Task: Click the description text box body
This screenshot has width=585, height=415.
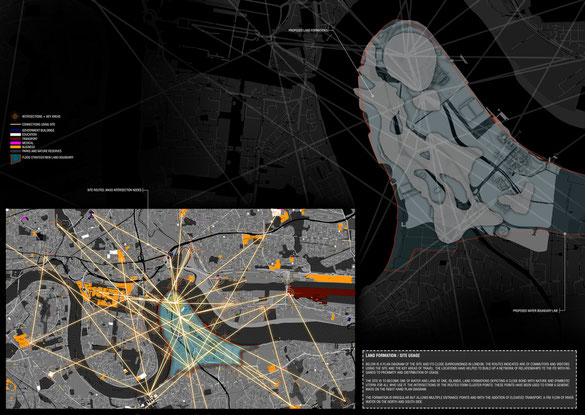Action: [469, 382]
